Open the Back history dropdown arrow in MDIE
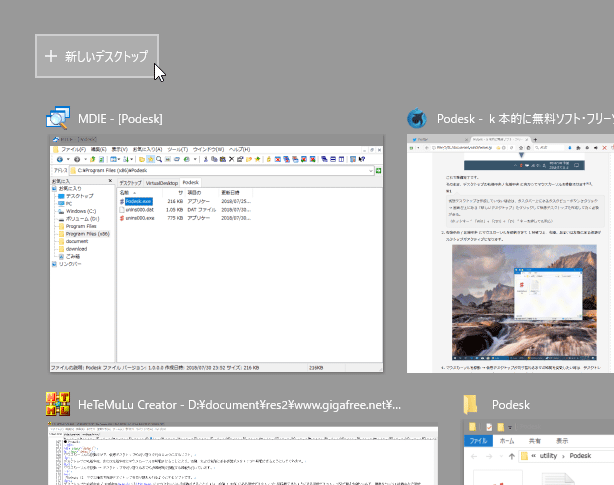 68,159
